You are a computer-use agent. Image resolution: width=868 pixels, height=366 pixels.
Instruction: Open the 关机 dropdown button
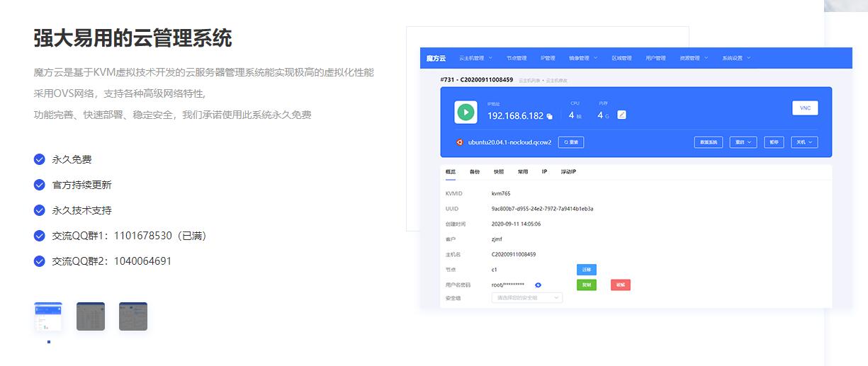pyautogui.click(x=804, y=142)
